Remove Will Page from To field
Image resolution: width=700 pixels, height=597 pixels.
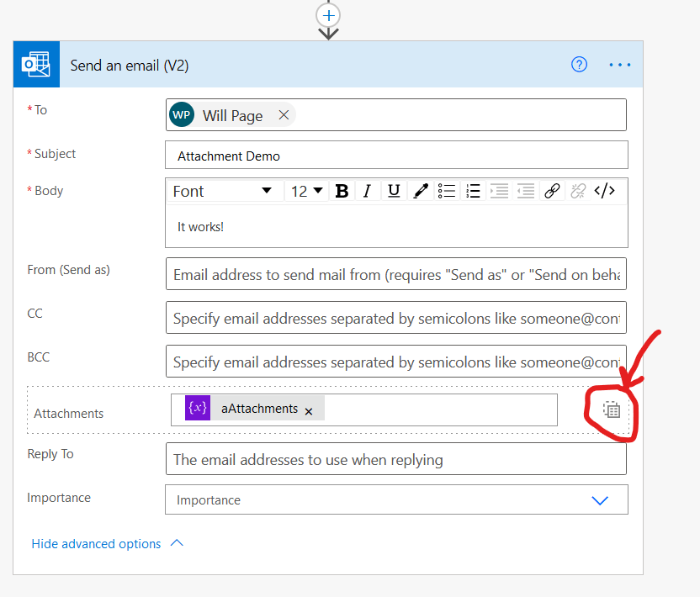[x=284, y=115]
